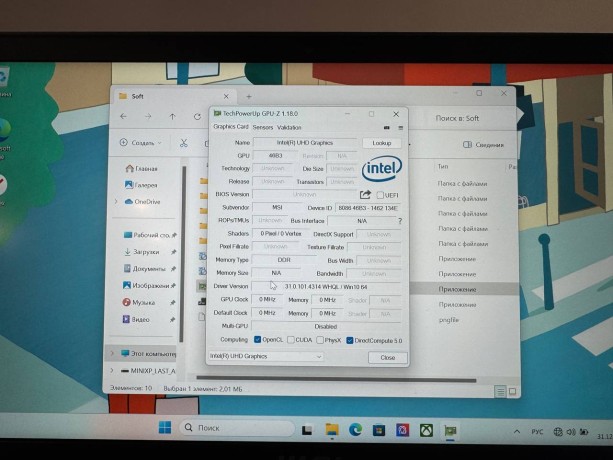The image size is (613, 460).
Task: Switch Explorer to details list view icon
Action: click(x=500, y=391)
